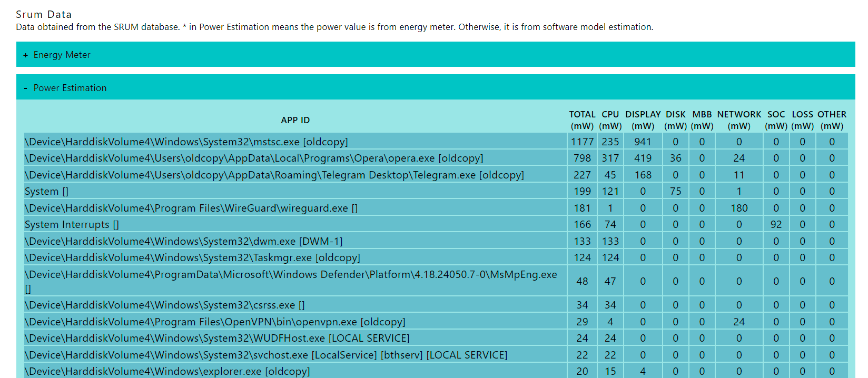The image size is (868, 378).
Task: Select total value 199 for System
Action: pyautogui.click(x=582, y=191)
